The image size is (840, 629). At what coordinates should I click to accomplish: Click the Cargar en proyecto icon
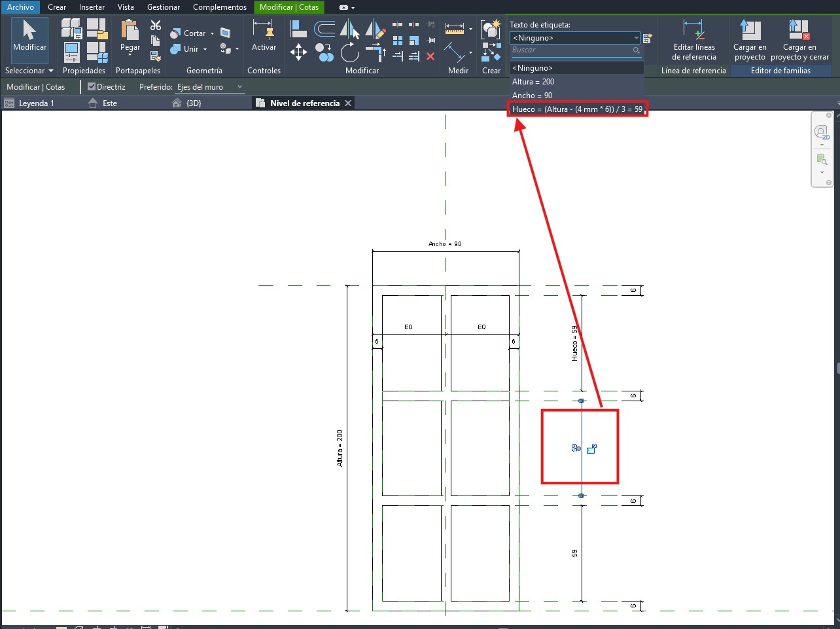(750, 39)
